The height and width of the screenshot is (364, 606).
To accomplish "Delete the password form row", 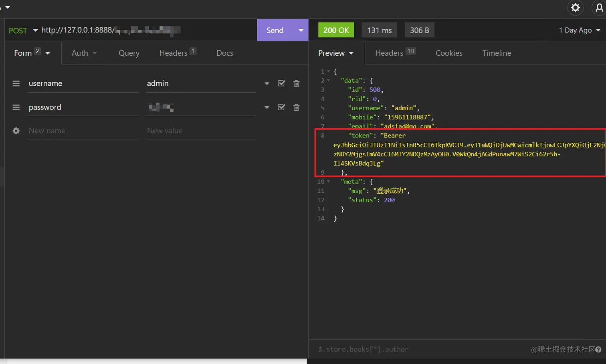I will pyautogui.click(x=296, y=107).
